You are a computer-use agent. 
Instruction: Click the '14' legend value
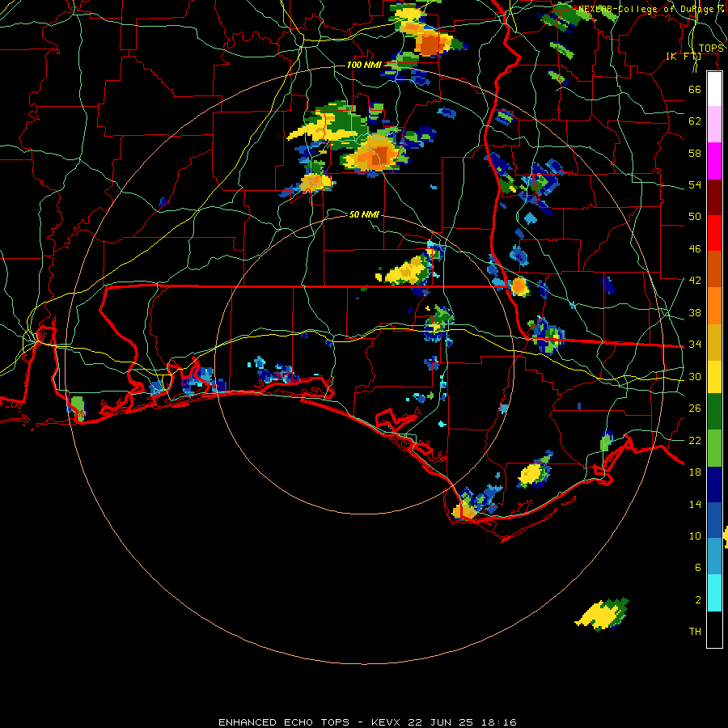[x=695, y=504]
